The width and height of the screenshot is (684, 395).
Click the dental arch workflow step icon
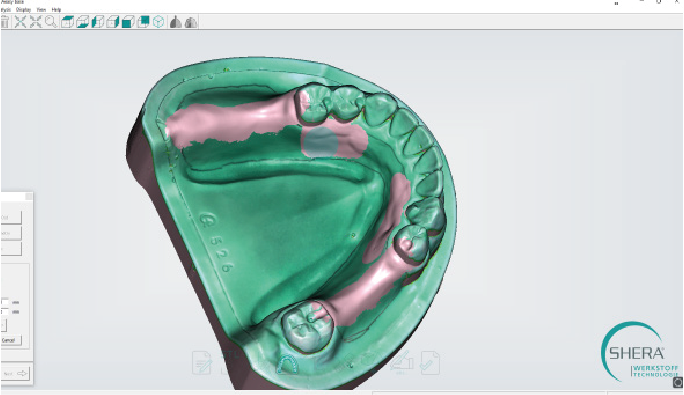[288, 364]
